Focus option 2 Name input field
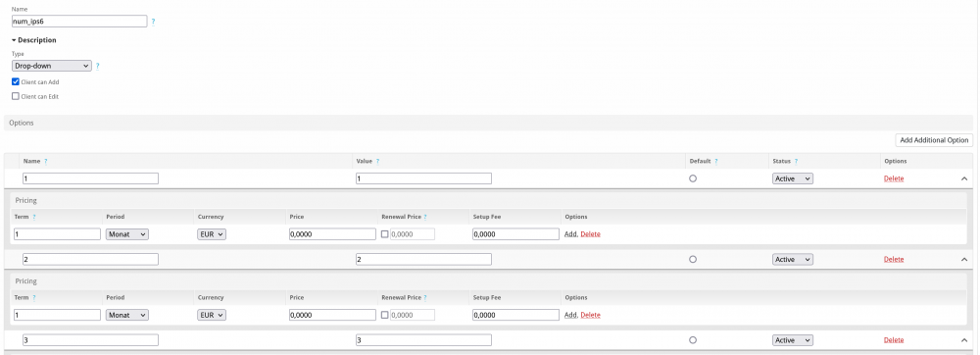 pos(90,259)
